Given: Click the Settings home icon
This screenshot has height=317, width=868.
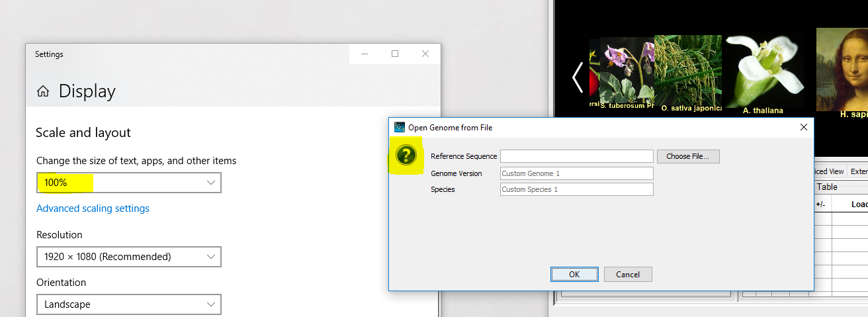Looking at the screenshot, I should click(x=43, y=91).
